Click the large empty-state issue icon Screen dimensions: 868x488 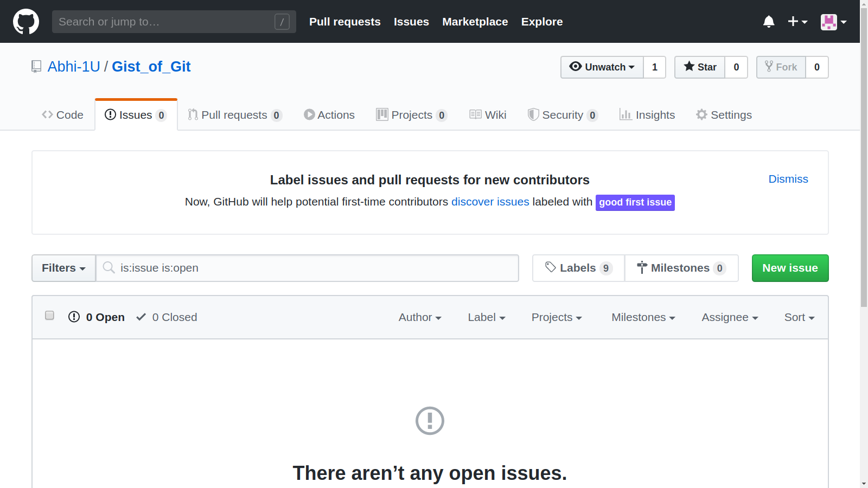point(430,421)
